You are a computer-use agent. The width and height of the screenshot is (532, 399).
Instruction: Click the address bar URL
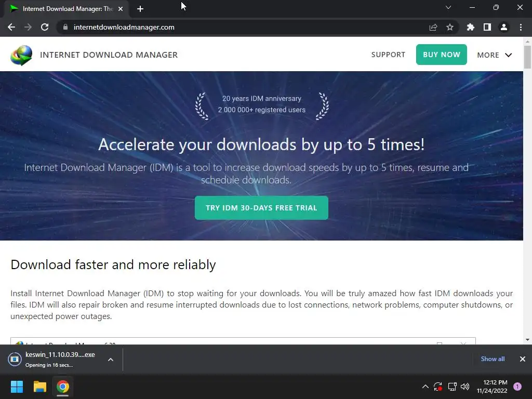click(124, 27)
